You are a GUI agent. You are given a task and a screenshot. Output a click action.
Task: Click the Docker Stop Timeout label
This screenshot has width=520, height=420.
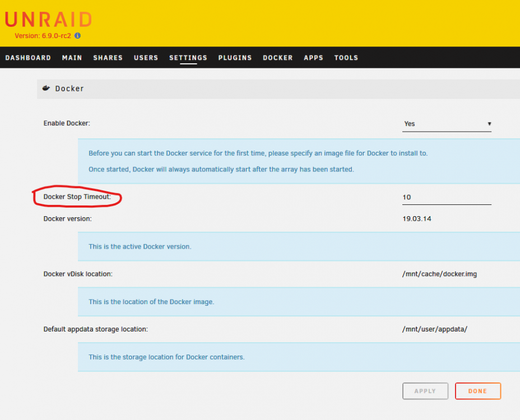[77, 197]
